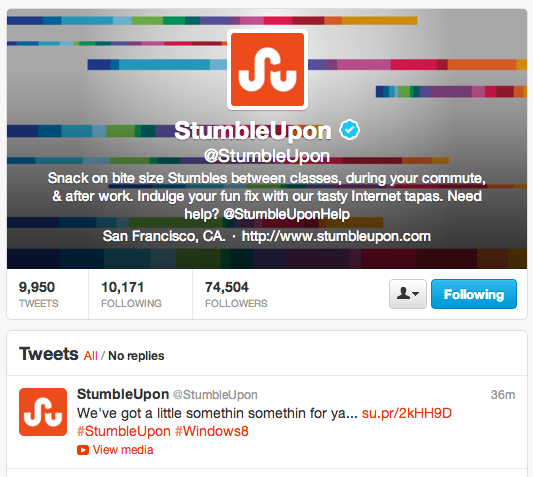
Task: Click the red View media play icon
Action: [x=83, y=450]
